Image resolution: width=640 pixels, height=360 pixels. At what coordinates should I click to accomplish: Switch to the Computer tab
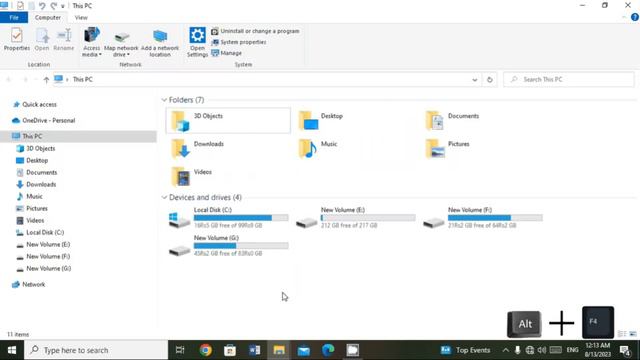point(48,18)
